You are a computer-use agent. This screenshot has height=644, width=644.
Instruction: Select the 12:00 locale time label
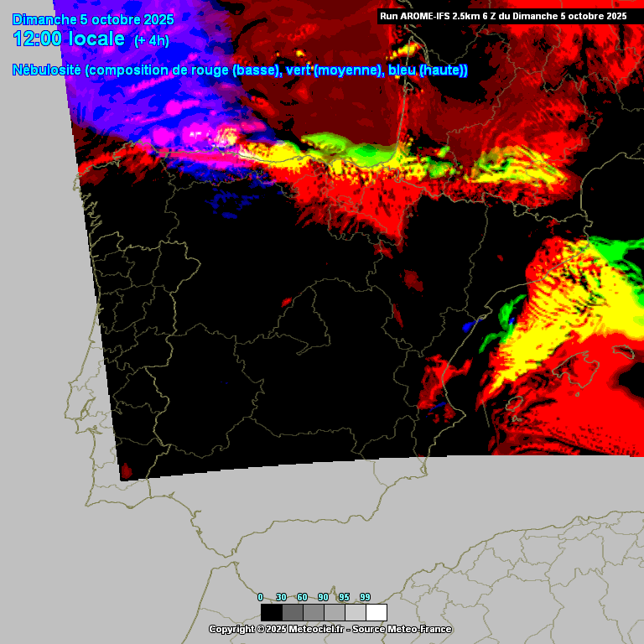(69, 39)
